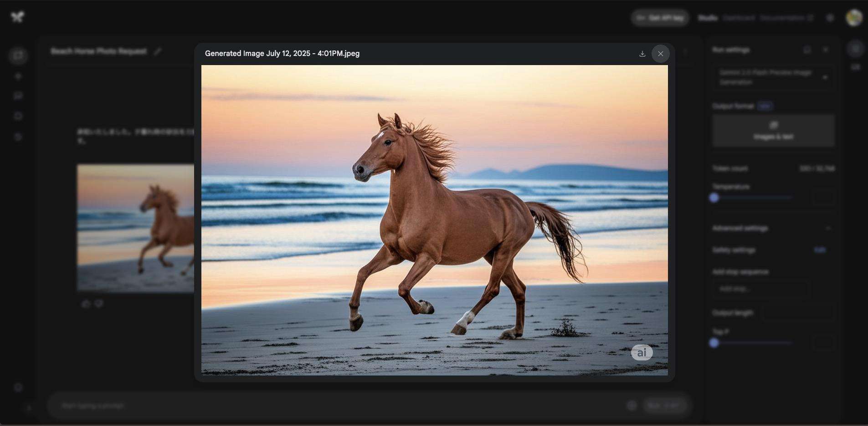Click the bottom left sidebar icon
Image resolution: width=868 pixels, height=426 pixels.
[x=18, y=387]
